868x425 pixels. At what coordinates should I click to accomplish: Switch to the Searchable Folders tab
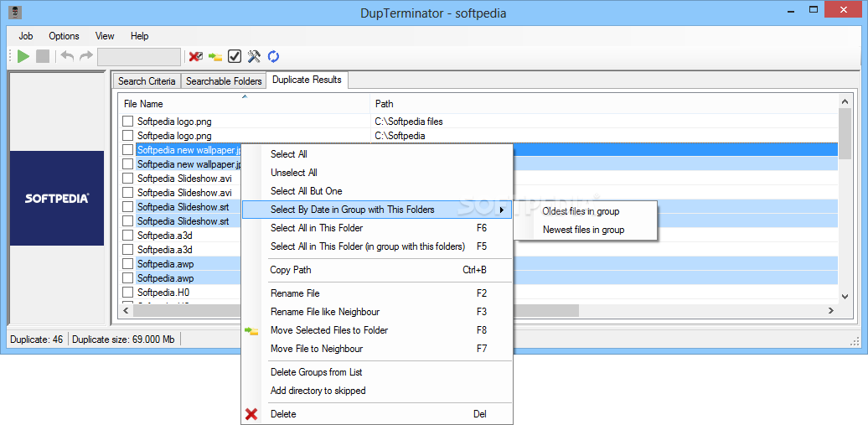(x=224, y=81)
